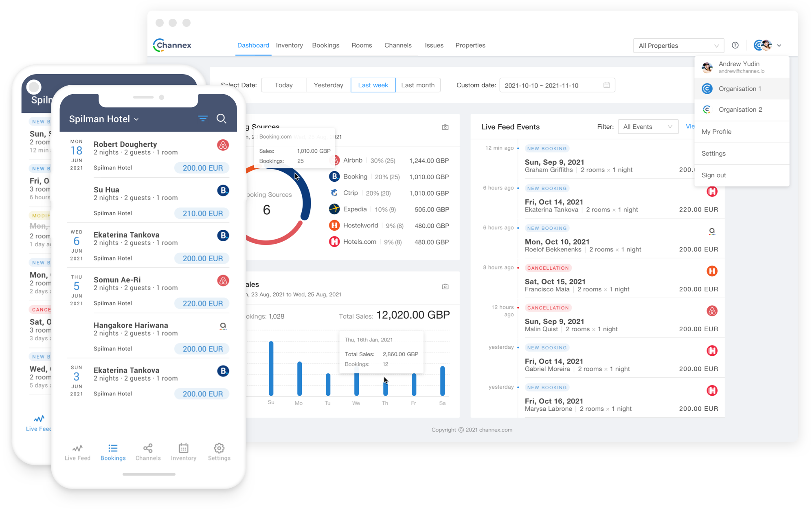Screen dimensions: 812x511
Task: Expand the All Events filter dropdown
Action: pos(647,127)
